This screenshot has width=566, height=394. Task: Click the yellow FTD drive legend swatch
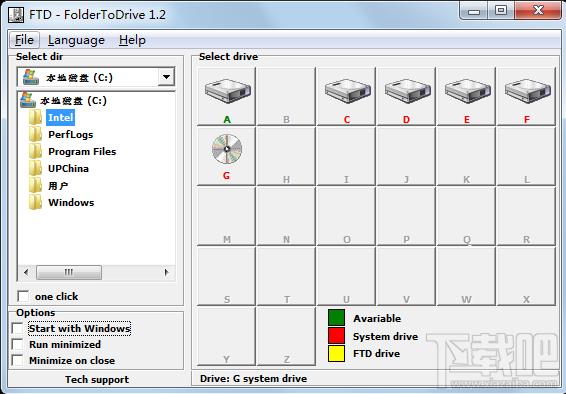(x=336, y=353)
